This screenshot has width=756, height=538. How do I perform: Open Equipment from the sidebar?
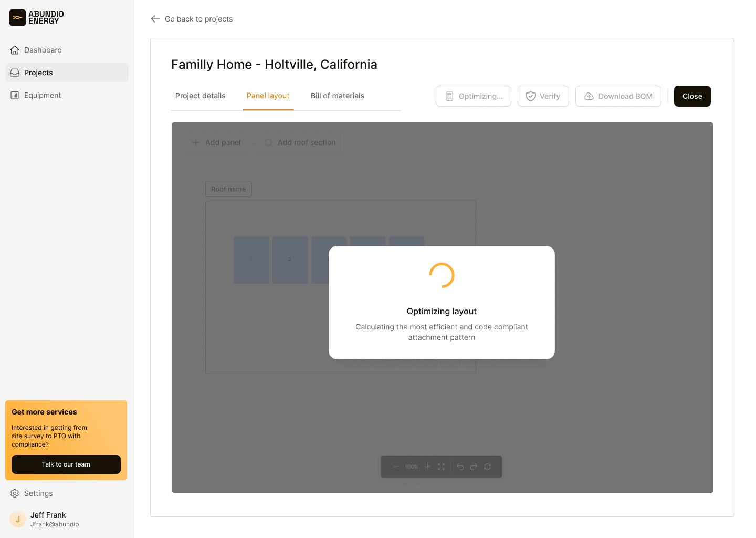(x=42, y=95)
